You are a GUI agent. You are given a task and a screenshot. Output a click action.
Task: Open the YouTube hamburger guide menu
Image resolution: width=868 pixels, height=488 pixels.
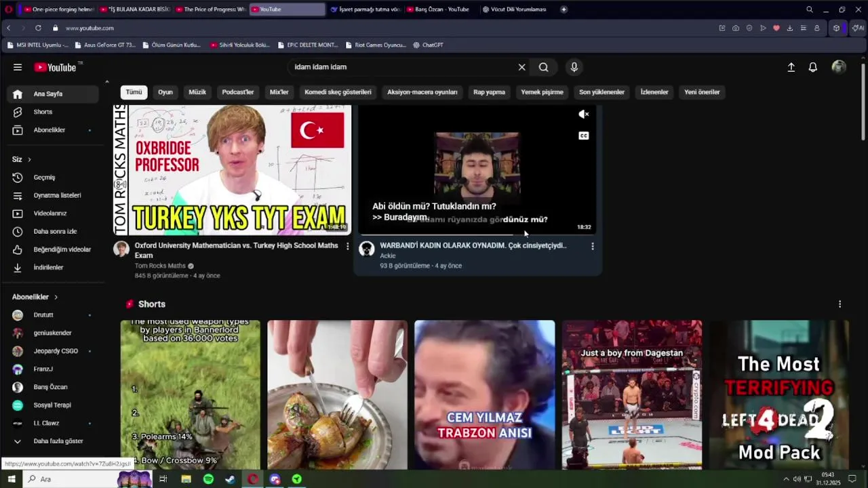[x=18, y=67]
